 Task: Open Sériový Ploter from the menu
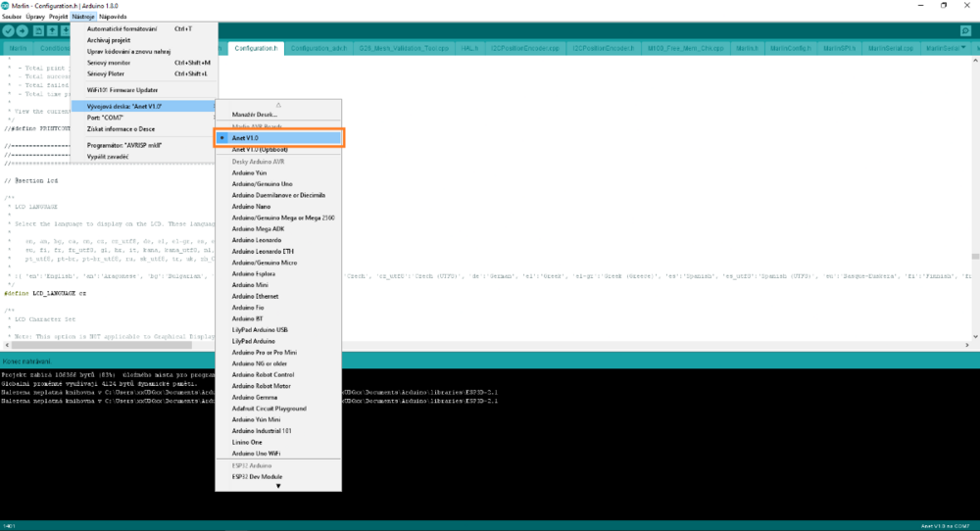[144, 73]
